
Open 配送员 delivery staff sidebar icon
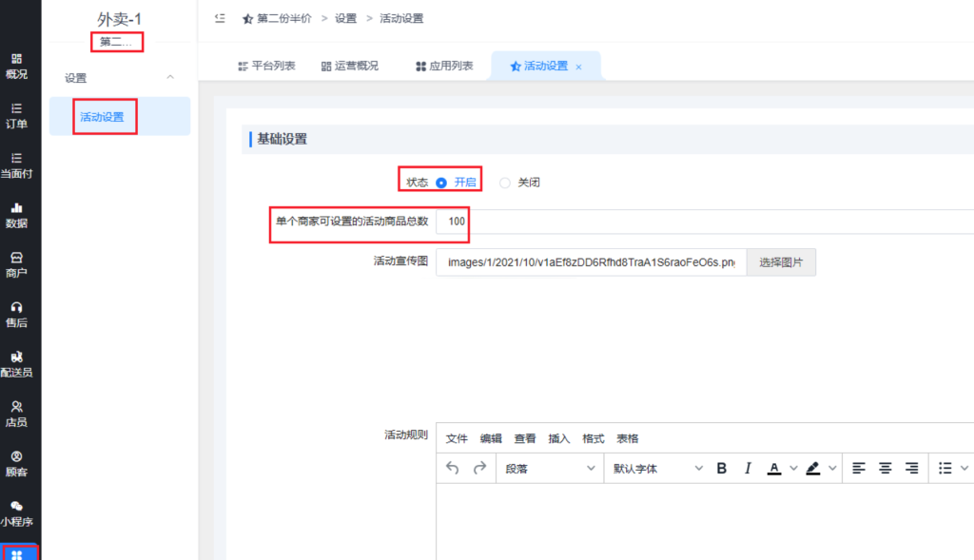pos(16,364)
